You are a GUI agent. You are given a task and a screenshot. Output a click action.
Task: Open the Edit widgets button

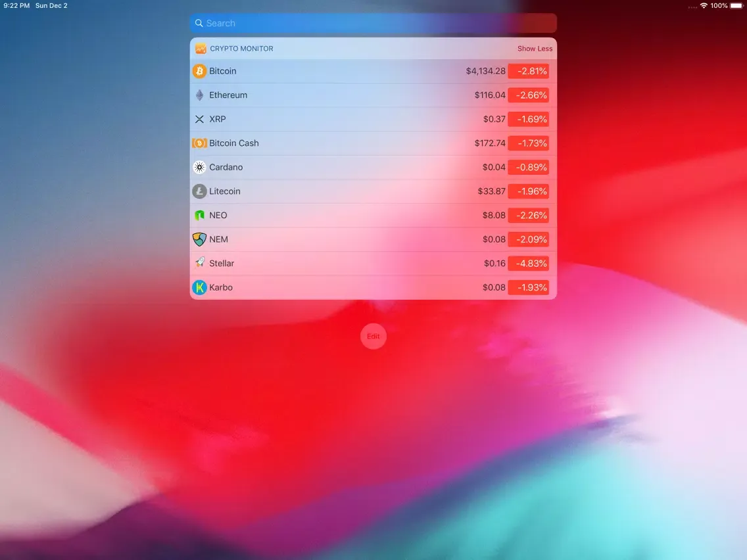pyautogui.click(x=373, y=336)
